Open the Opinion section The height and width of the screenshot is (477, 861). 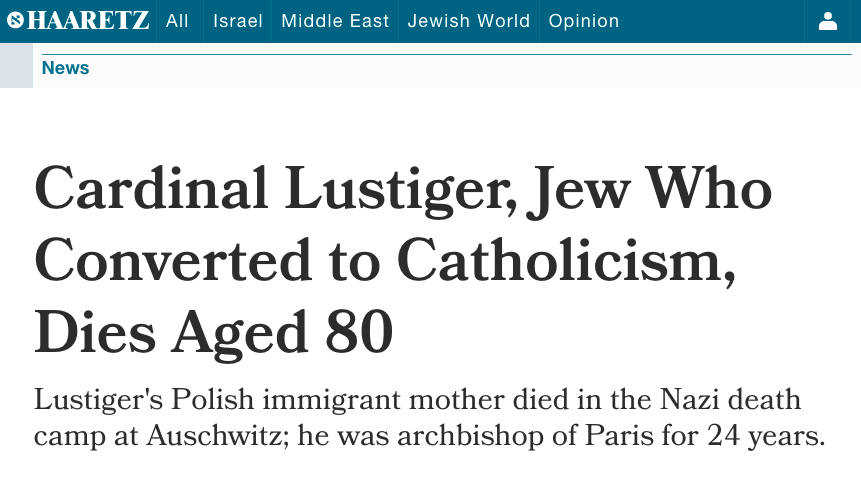click(583, 21)
